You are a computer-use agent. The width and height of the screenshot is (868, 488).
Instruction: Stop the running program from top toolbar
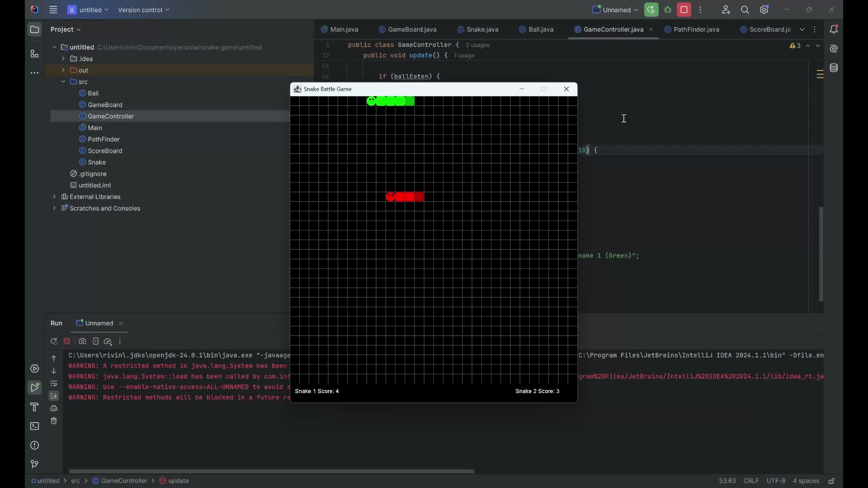click(684, 10)
